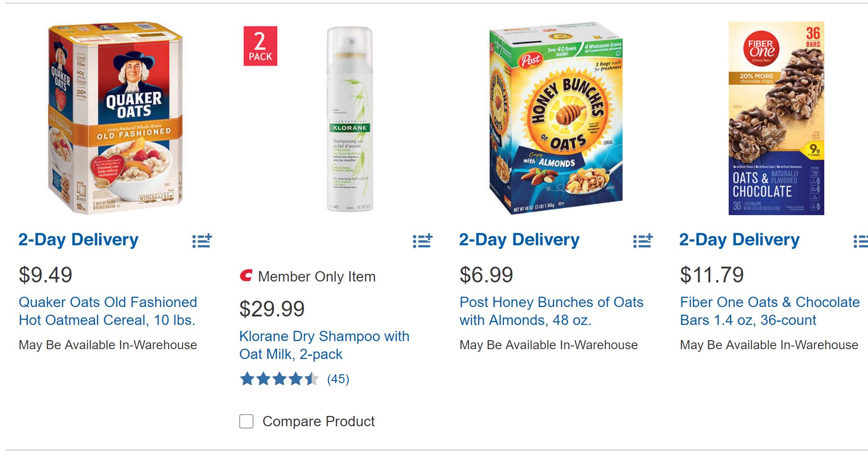Screen dimensions: 868x463
Task: Open Klorane Dry Shampoo with Oat Milk link
Action: click(x=324, y=345)
